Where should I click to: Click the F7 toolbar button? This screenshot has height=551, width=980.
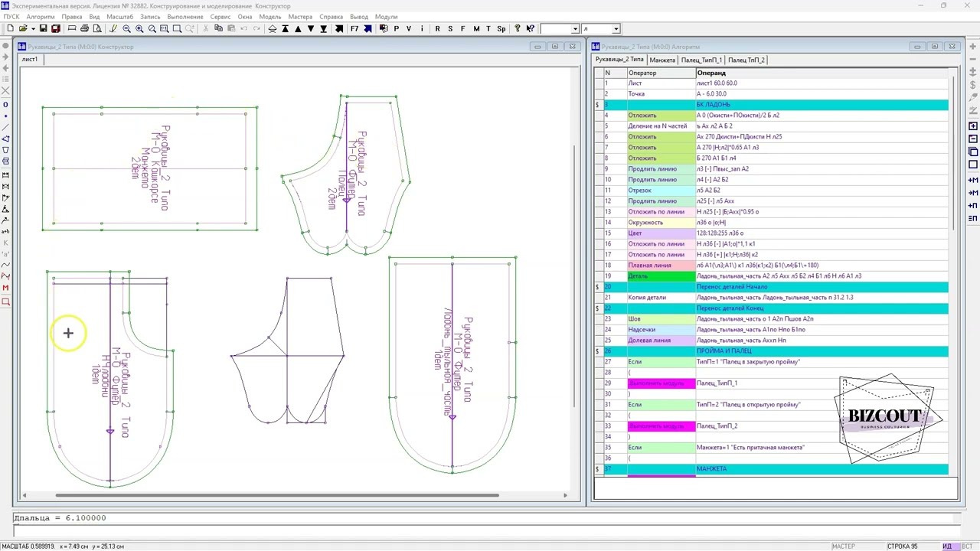[354, 29]
